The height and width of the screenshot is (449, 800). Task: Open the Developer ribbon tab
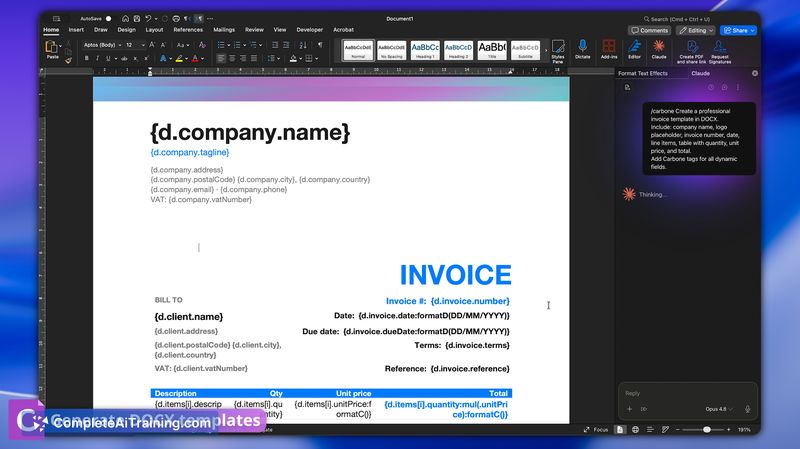[x=310, y=30]
